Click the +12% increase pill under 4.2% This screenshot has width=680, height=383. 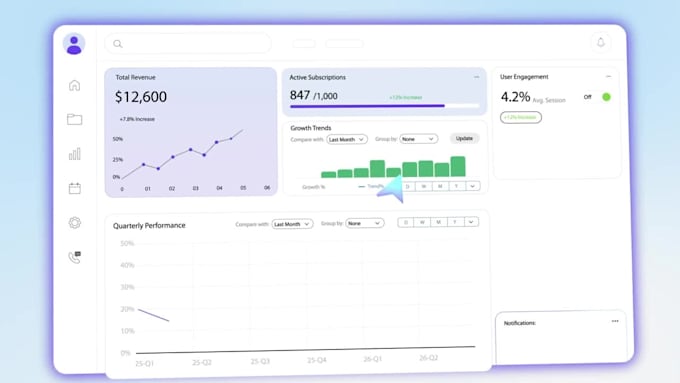[x=520, y=117]
